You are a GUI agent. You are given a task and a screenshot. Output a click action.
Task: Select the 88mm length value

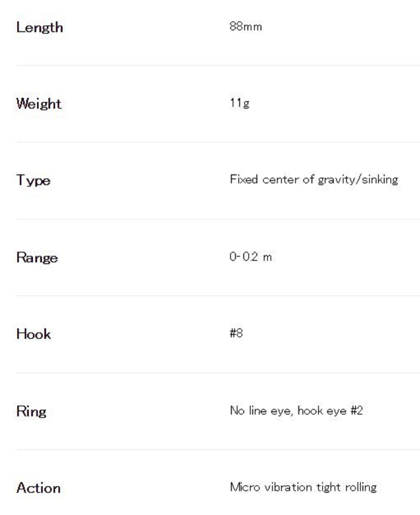[246, 27]
